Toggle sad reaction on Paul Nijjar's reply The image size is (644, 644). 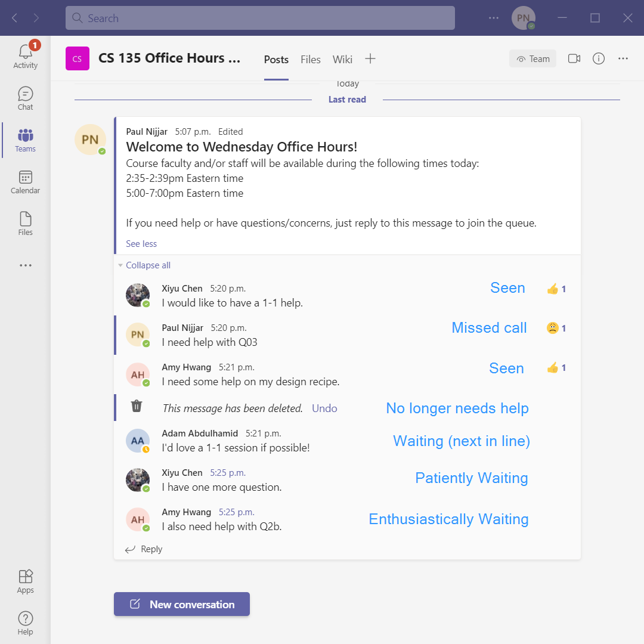556,328
